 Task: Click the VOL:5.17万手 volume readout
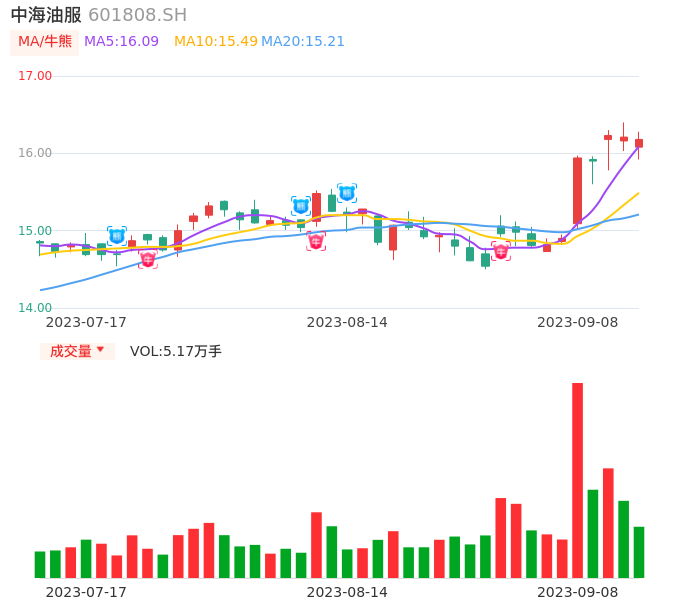tap(176, 351)
